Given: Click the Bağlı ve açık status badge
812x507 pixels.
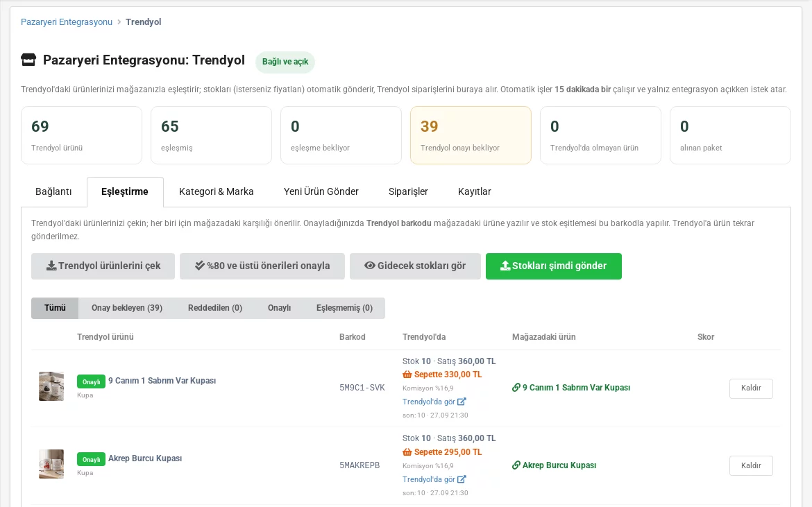Looking at the screenshot, I should coord(285,62).
